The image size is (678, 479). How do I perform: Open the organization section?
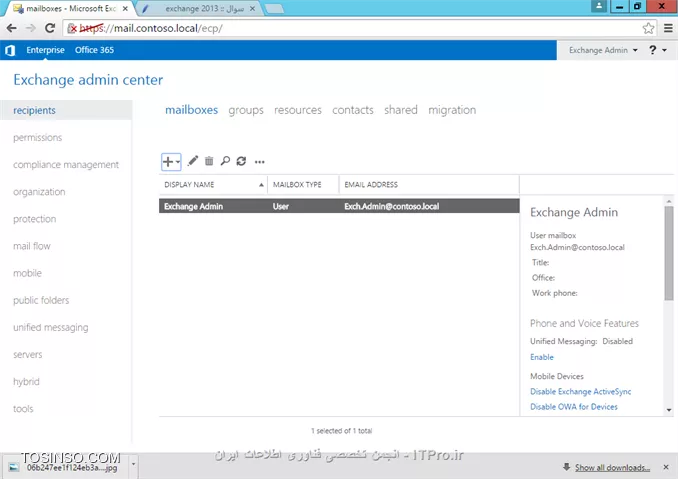39,192
